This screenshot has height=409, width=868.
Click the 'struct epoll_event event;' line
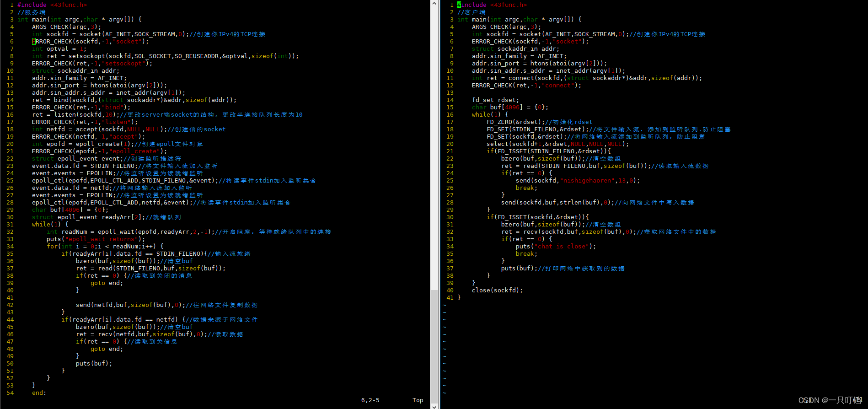click(x=107, y=158)
